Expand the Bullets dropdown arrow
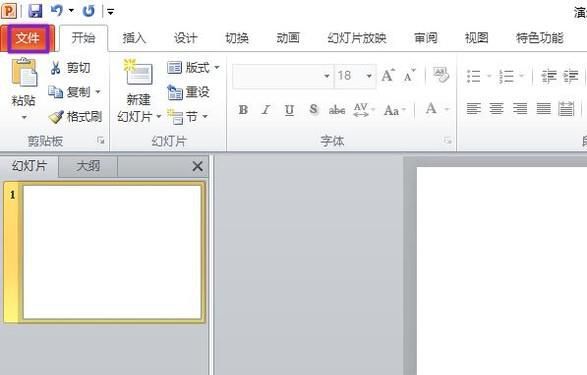Viewport: 587px width, 375px height. tap(489, 76)
